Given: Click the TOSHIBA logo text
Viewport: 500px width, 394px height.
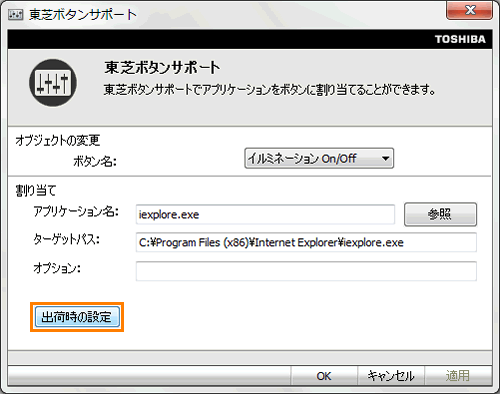Looking at the screenshot, I should tap(460, 39).
